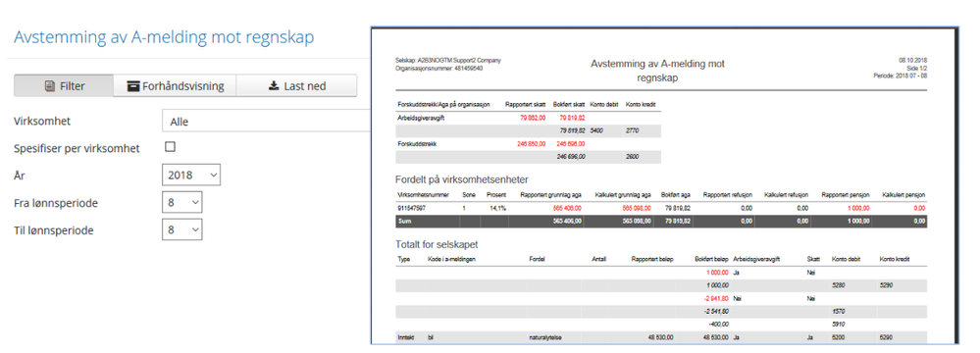Click the Til lønnsperiode label
This screenshot has width=980, height=353.
[x=54, y=230]
